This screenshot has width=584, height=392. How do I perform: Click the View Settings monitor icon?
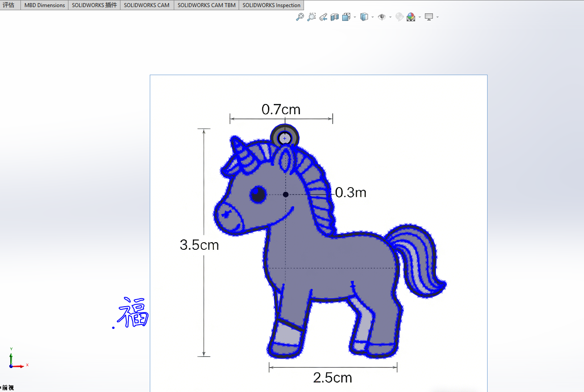tap(429, 17)
